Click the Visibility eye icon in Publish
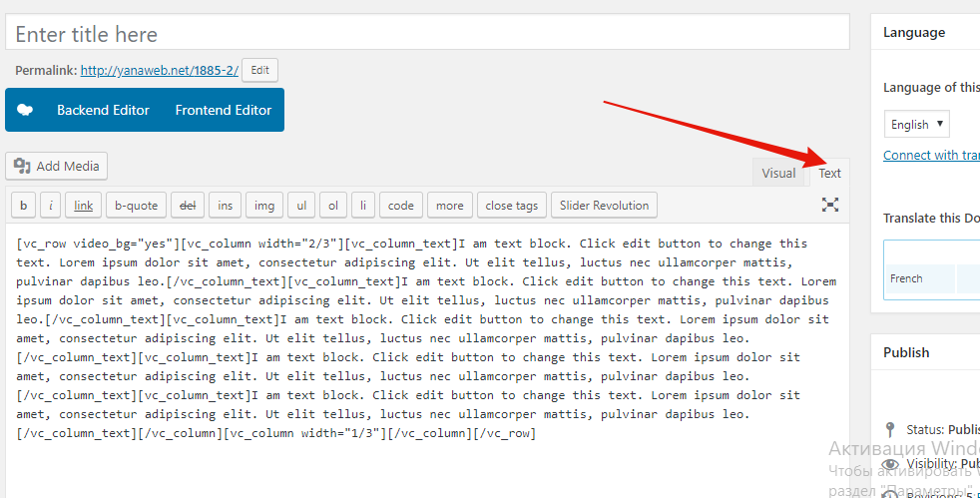This screenshot has height=498, width=980. pyautogui.click(x=890, y=464)
